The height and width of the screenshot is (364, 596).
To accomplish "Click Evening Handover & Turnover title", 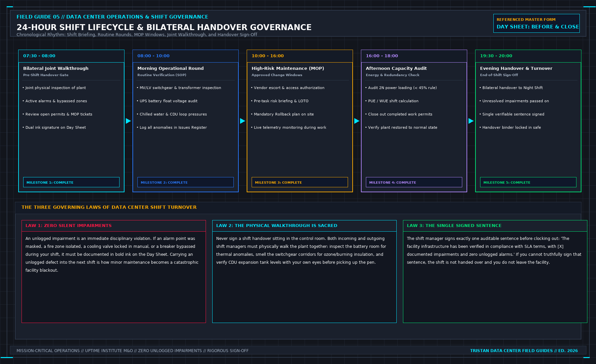I will 516,68.
